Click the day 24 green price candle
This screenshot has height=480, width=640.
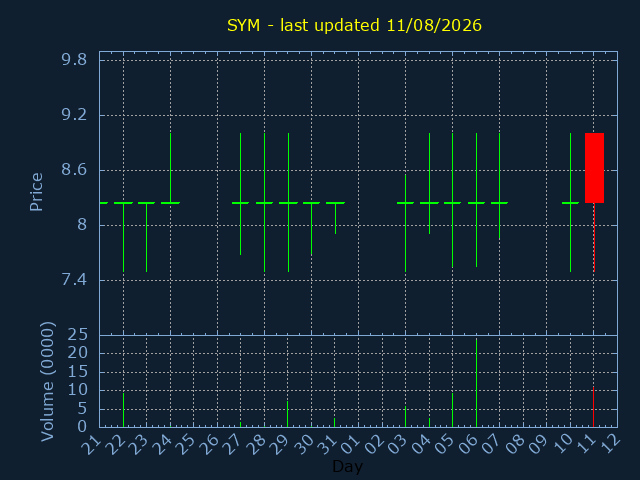coord(171,168)
